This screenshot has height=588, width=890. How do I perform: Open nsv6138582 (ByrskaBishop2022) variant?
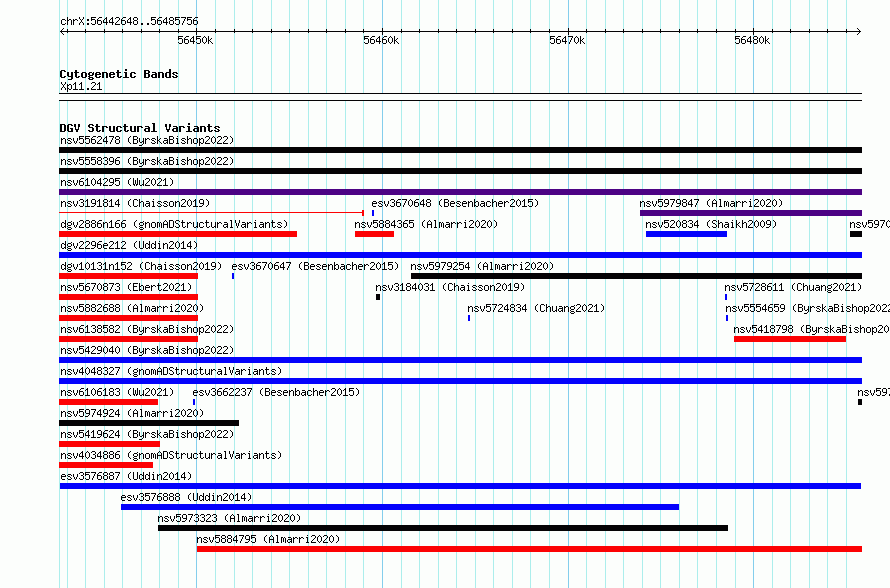coord(147,329)
